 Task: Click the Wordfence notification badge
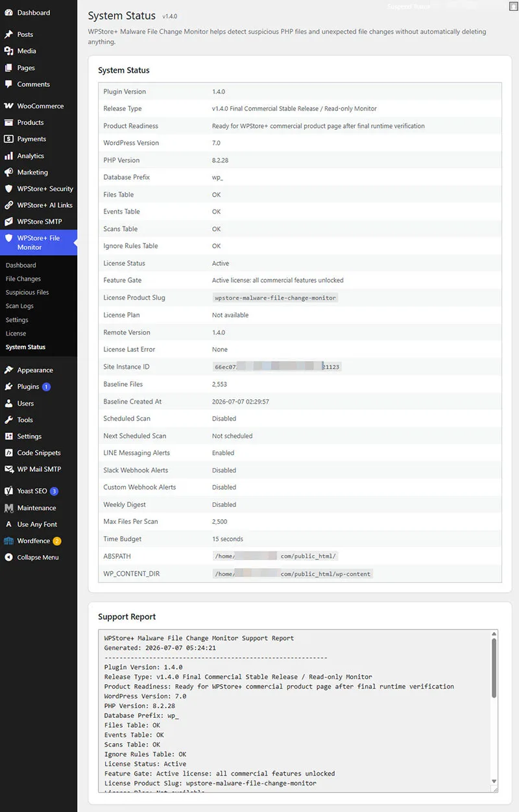[57, 541]
